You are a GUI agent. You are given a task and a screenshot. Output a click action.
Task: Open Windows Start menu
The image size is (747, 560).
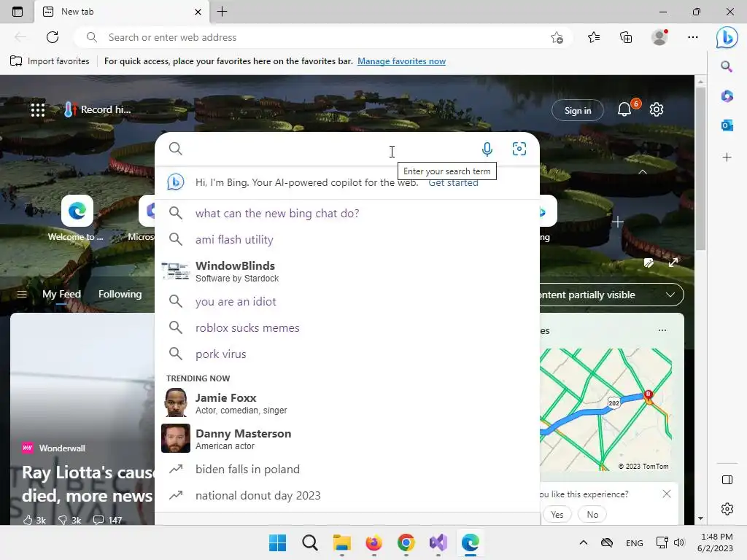pos(277,542)
